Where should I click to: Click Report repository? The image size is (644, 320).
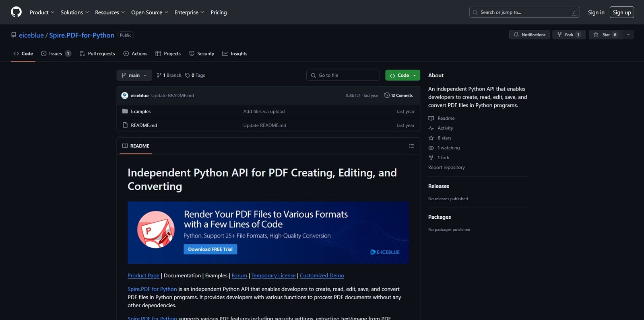446,167
